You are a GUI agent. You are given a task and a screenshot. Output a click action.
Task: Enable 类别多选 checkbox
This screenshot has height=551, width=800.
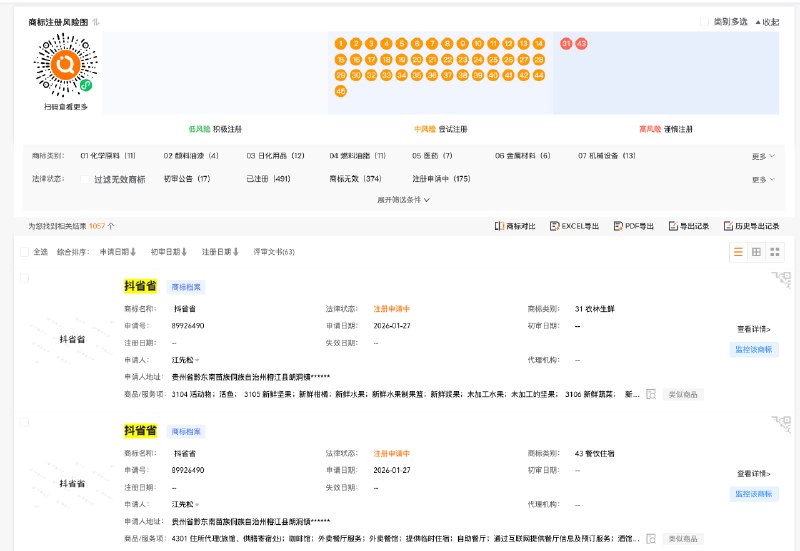pos(704,21)
